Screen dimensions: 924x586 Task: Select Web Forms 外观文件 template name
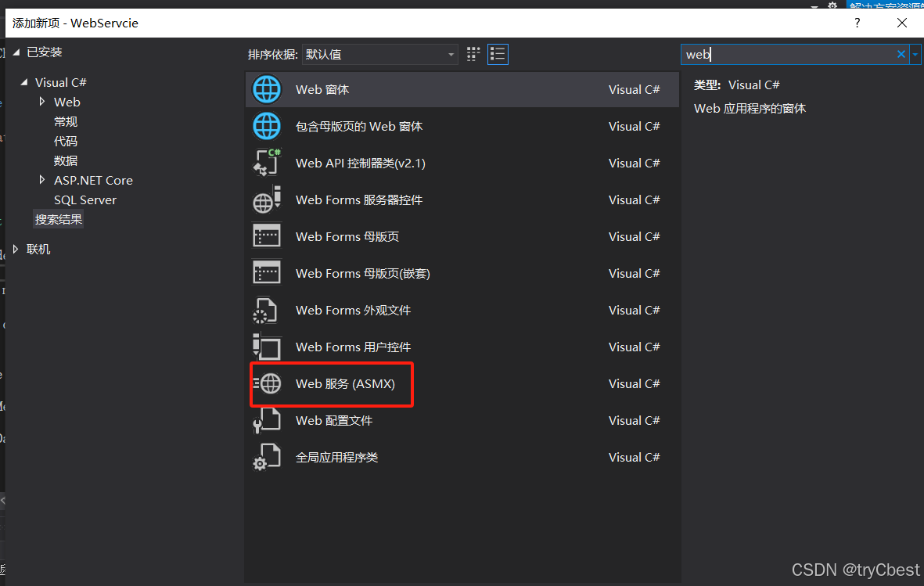pos(353,310)
